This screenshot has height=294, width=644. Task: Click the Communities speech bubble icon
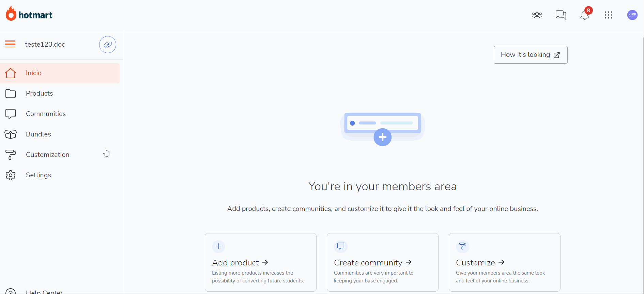coord(11,114)
